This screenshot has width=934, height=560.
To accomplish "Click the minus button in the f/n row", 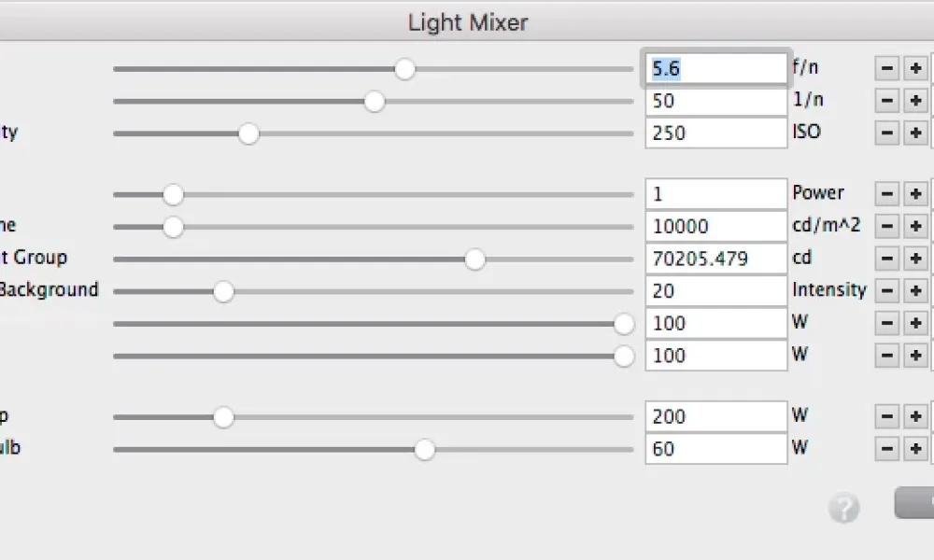I will (x=887, y=68).
